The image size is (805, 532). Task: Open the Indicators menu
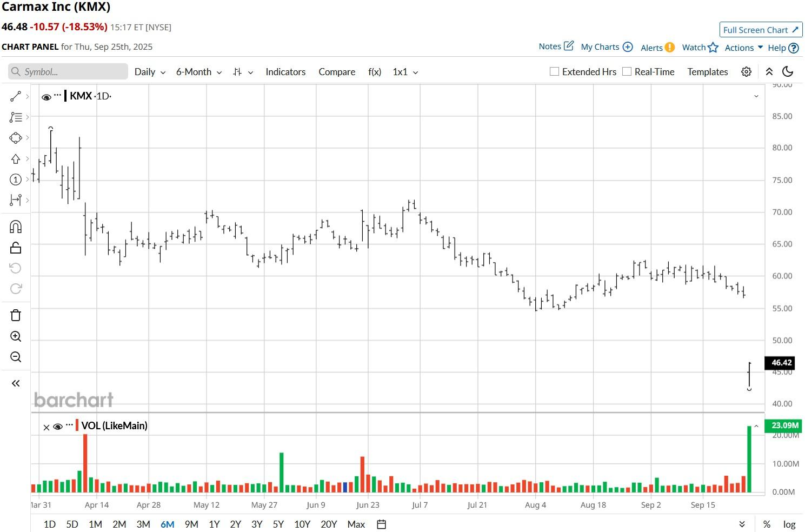pyautogui.click(x=285, y=72)
